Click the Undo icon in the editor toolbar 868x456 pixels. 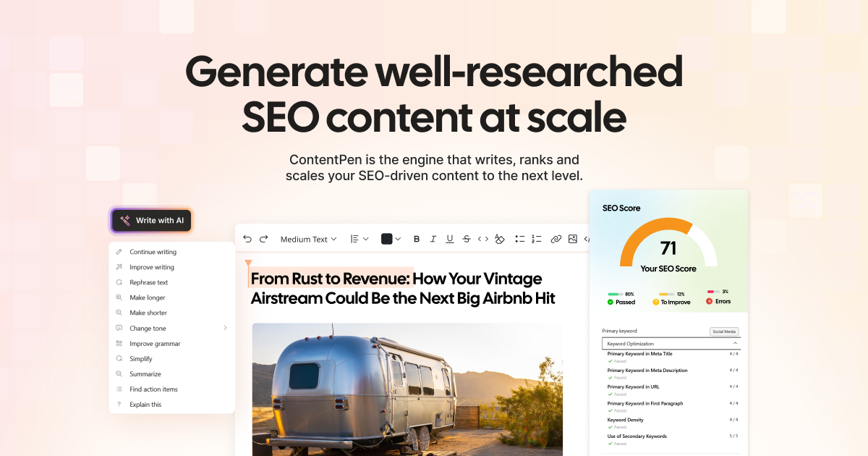tap(247, 238)
